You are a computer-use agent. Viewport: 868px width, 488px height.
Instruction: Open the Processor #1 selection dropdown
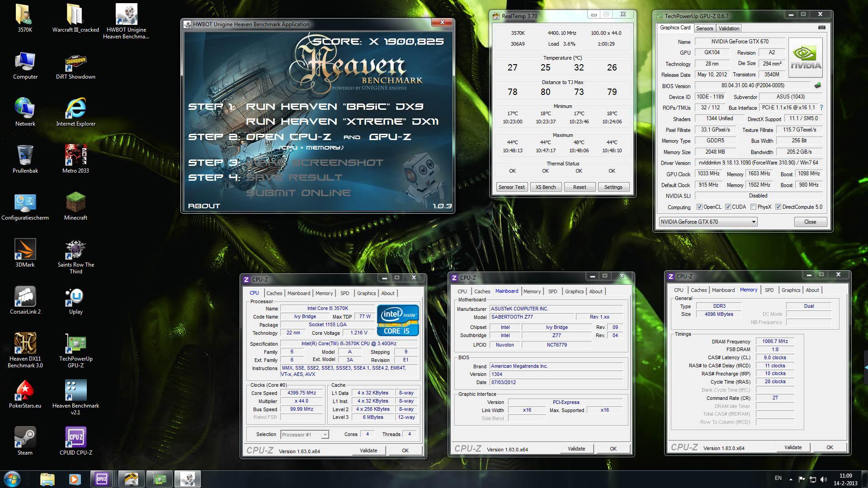[304, 434]
